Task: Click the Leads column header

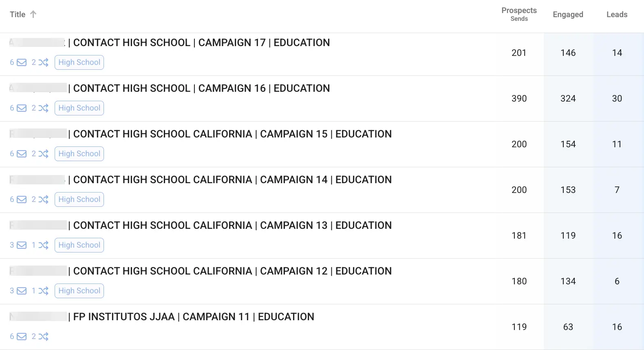Action: [x=617, y=14]
